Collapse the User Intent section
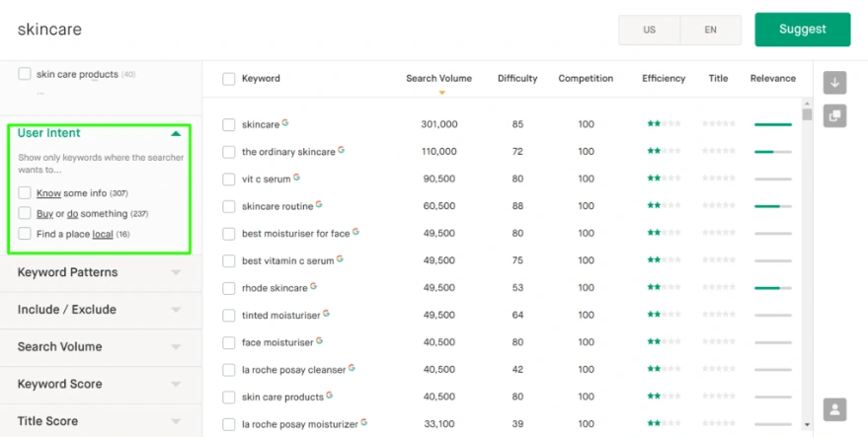Image resolution: width=868 pixels, height=437 pixels. click(176, 133)
